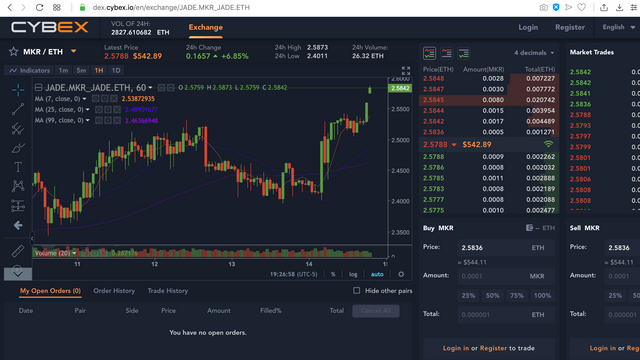The height and width of the screenshot is (360, 640).
Task: Set buy amount to 75%
Action: 517,296
